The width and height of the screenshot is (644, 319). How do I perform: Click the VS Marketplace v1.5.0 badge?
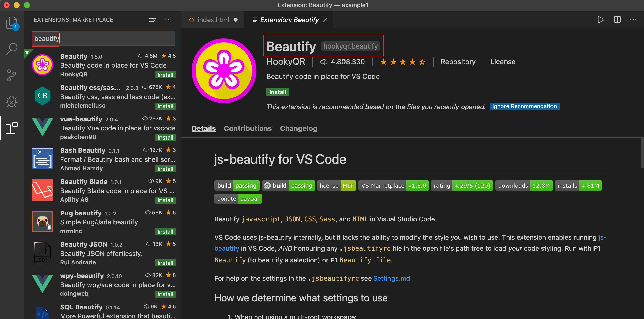point(394,186)
